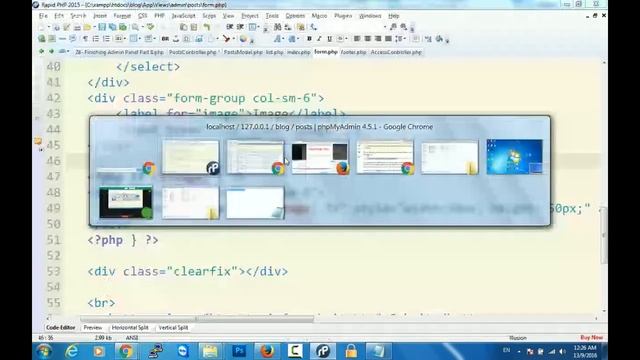Apply bold formatting with the B icon
The height and width of the screenshot is (360, 640).
pos(309,39)
